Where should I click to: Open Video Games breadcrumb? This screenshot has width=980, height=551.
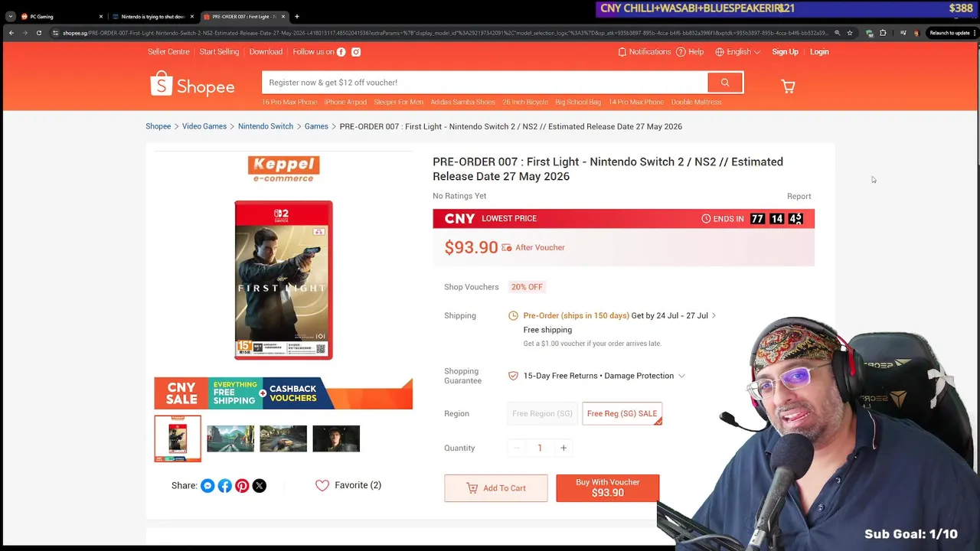click(204, 126)
